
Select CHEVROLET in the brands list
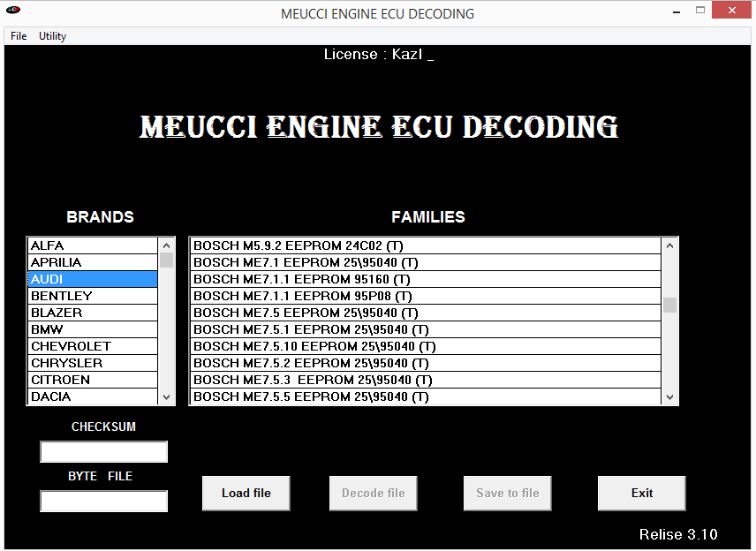click(x=93, y=346)
